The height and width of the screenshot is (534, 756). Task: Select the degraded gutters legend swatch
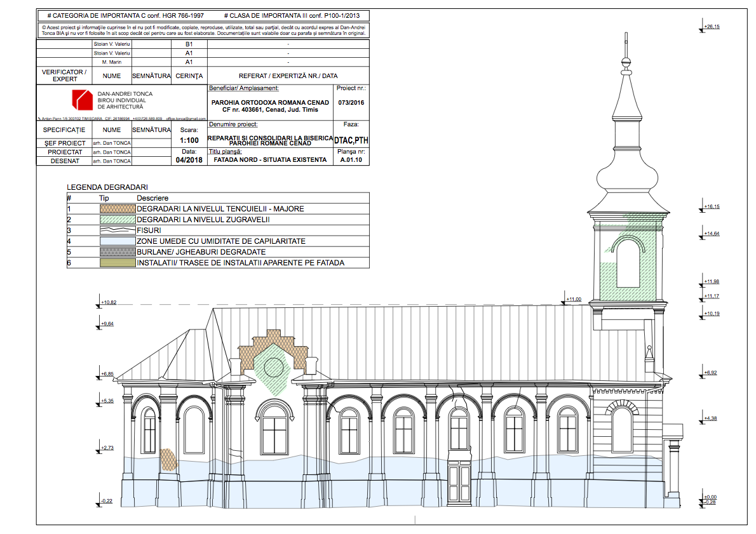[x=117, y=252]
